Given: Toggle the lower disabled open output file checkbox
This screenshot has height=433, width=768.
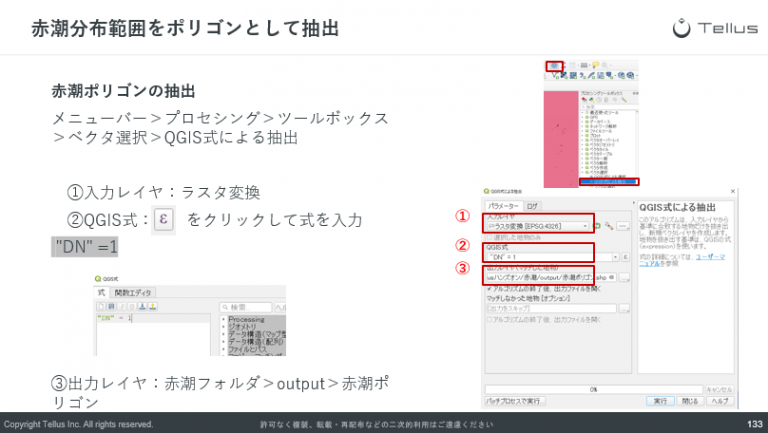Looking at the screenshot, I should [x=490, y=320].
